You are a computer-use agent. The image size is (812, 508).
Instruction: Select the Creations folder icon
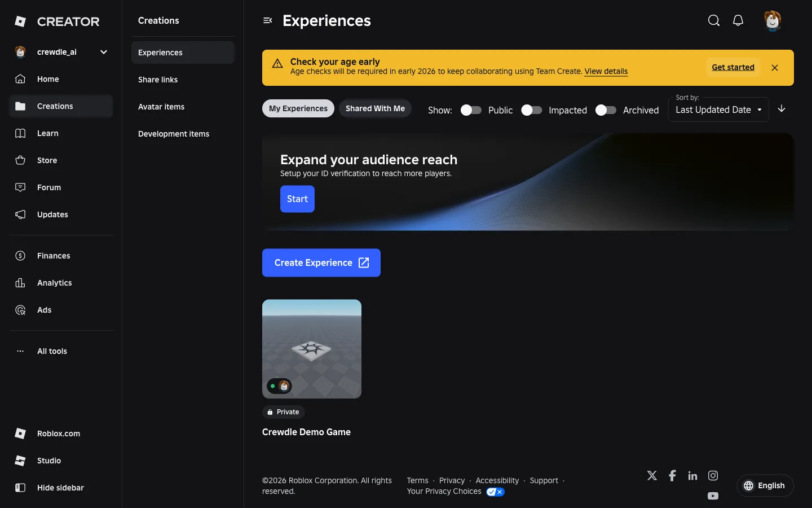point(20,106)
